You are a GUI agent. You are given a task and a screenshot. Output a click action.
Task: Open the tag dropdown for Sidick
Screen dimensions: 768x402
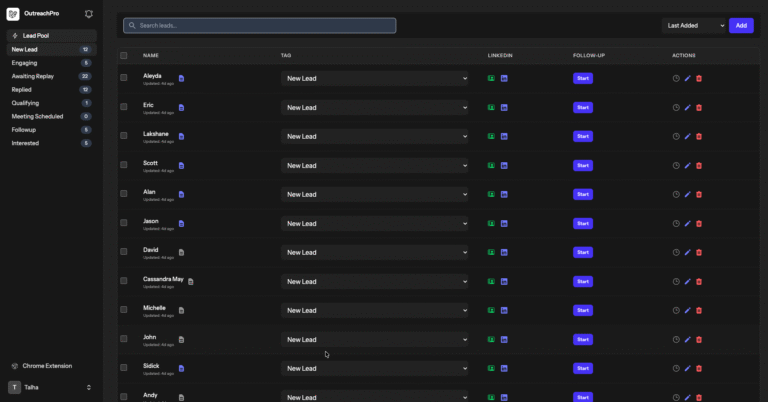(x=374, y=369)
